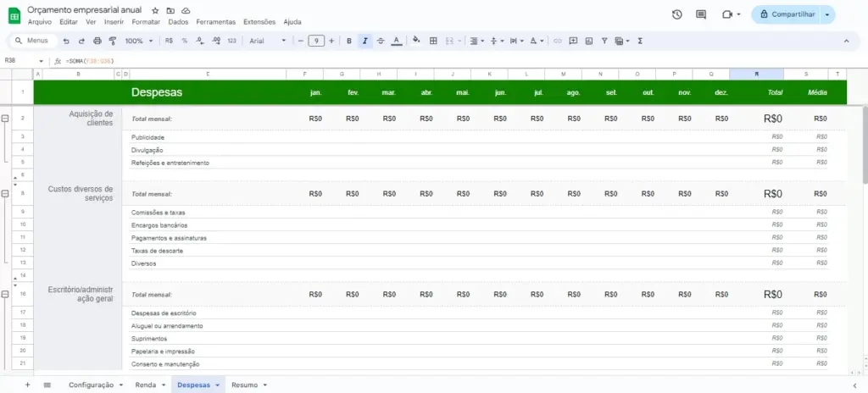Add a new sheet with plus
Viewport: 868px width, 393px height.
click(x=27, y=385)
